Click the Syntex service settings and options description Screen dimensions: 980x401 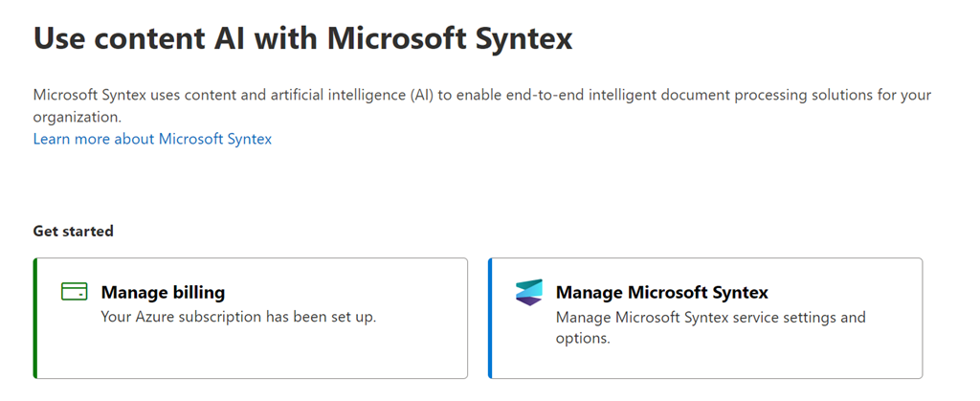pos(710,326)
